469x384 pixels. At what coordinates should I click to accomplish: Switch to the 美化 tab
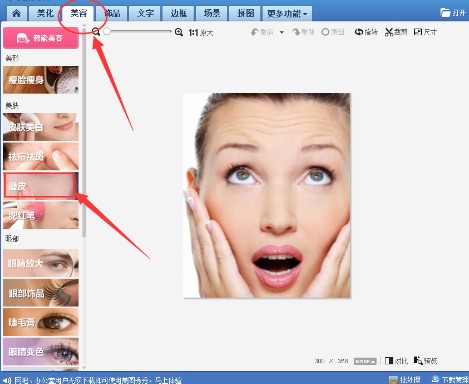click(x=45, y=14)
